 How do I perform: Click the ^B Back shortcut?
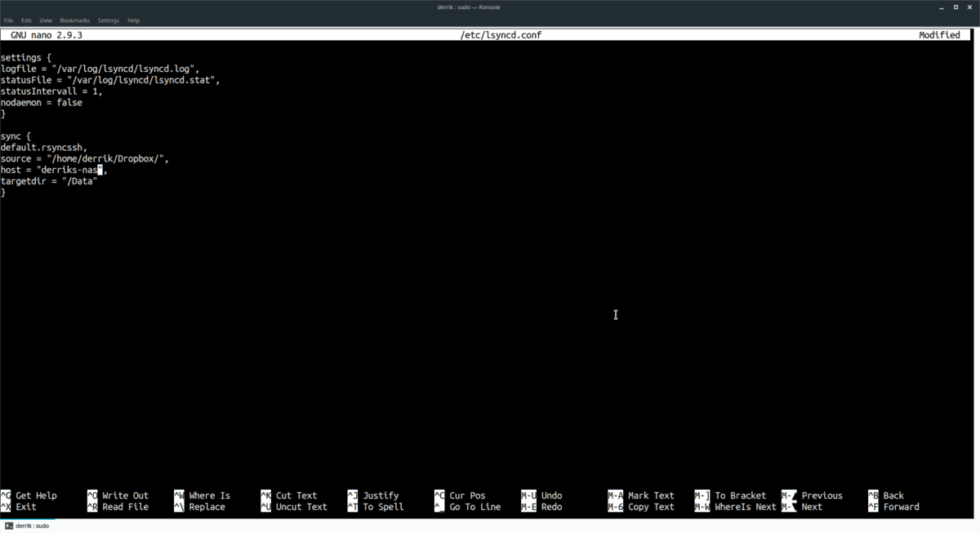(886, 495)
